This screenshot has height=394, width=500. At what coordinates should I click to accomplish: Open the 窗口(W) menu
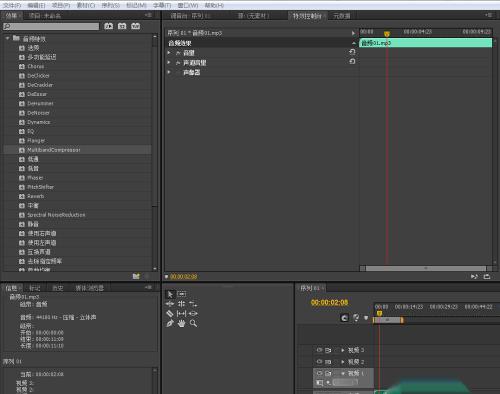[188, 5]
